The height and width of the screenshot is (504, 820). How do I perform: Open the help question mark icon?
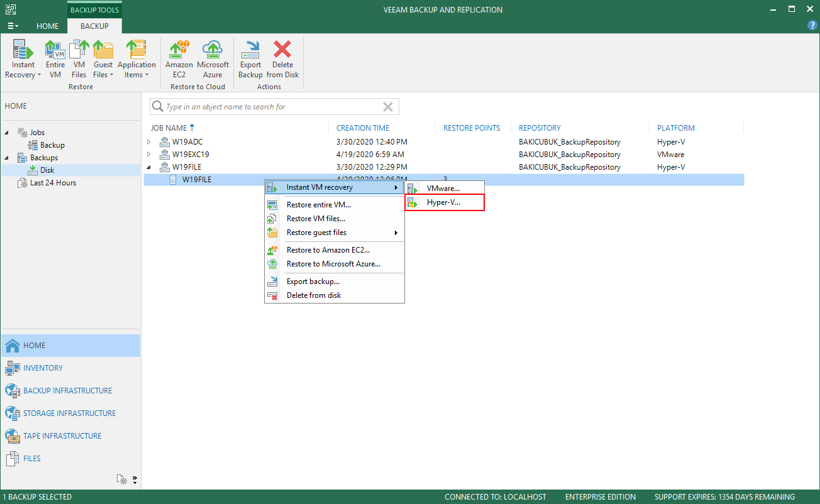pos(812,26)
